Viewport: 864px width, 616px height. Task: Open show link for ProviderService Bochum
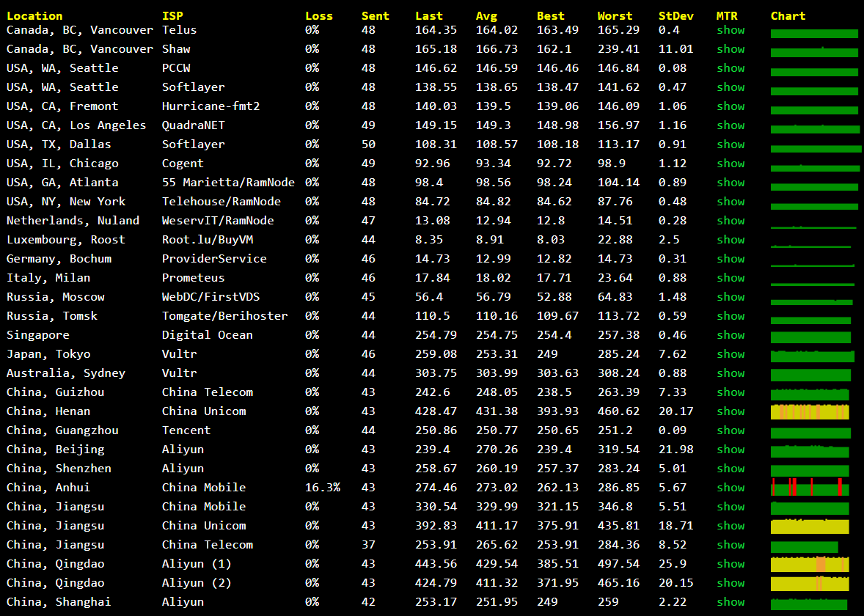point(731,258)
